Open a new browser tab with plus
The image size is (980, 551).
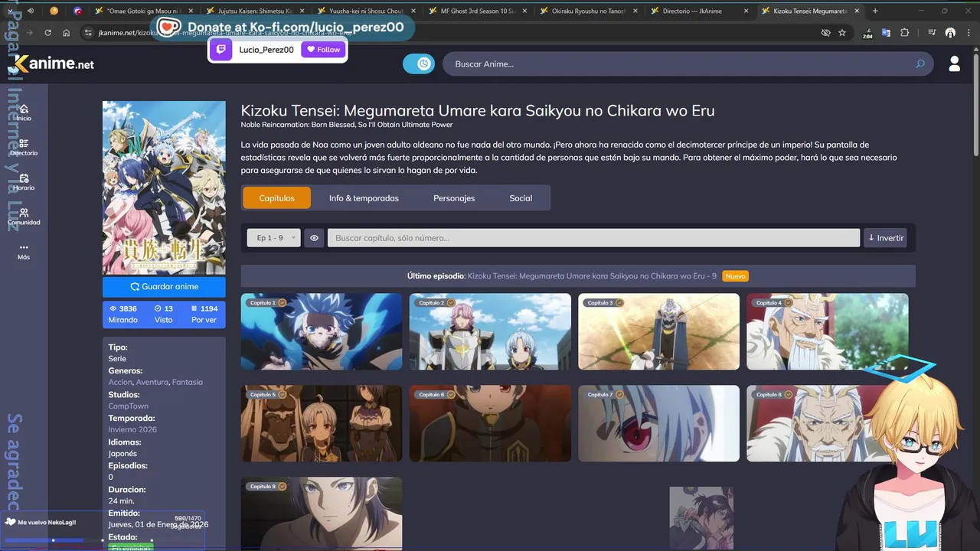coord(875,11)
